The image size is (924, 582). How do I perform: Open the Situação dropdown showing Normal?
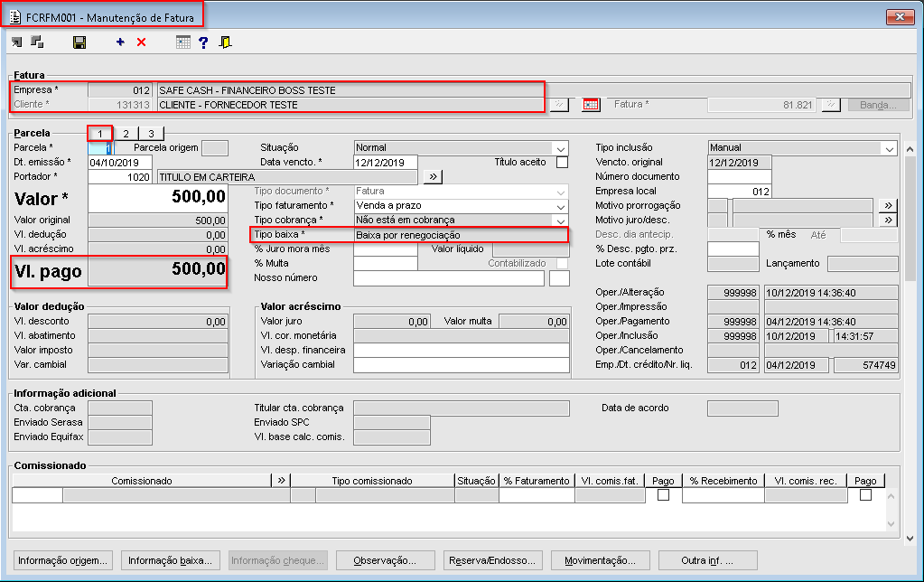click(560, 148)
